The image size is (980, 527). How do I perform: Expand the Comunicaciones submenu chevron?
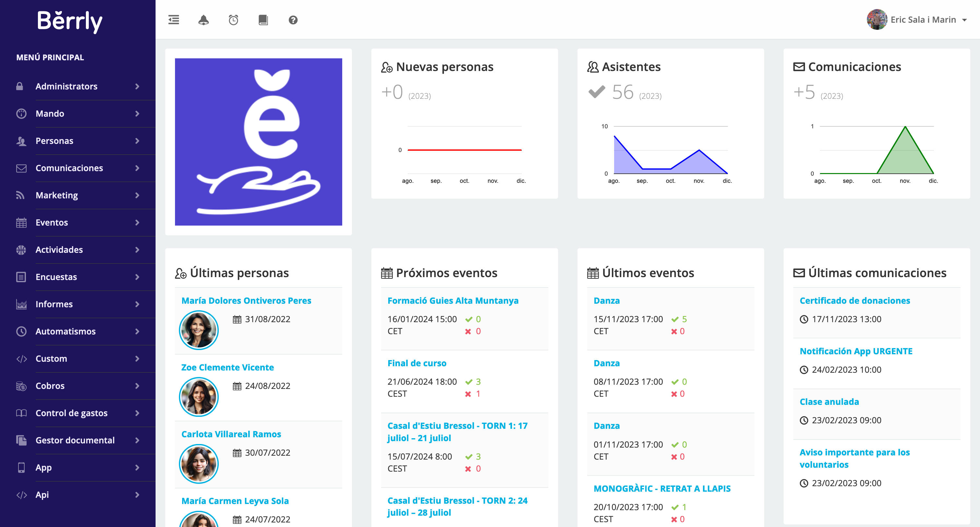click(x=137, y=168)
